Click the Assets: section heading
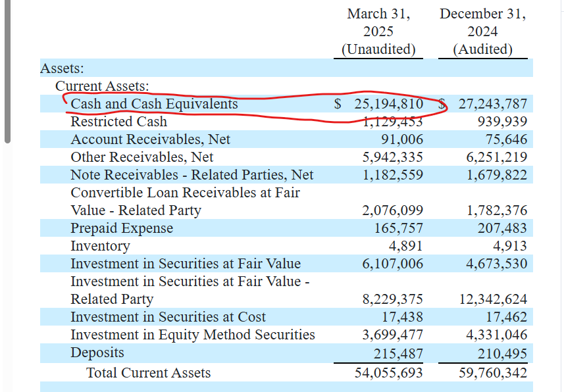The image size is (564, 392). [x=62, y=68]
